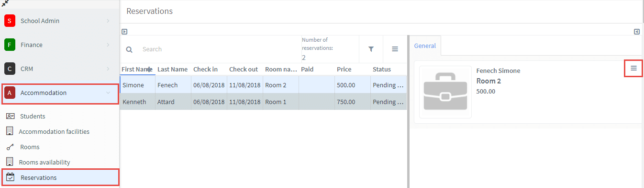Click the search magnifier icon
Screen dimensions: 644x188
[x=129, y=49]
